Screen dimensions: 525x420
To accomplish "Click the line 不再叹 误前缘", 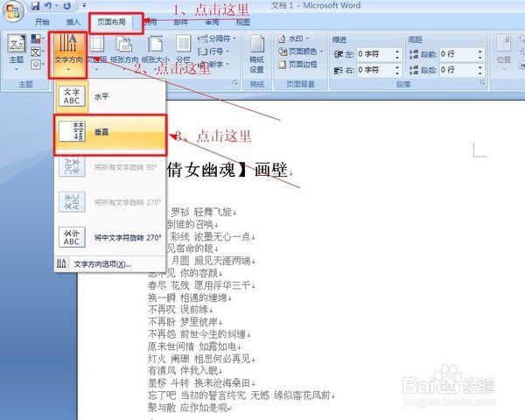I will (x=178, y=310).
